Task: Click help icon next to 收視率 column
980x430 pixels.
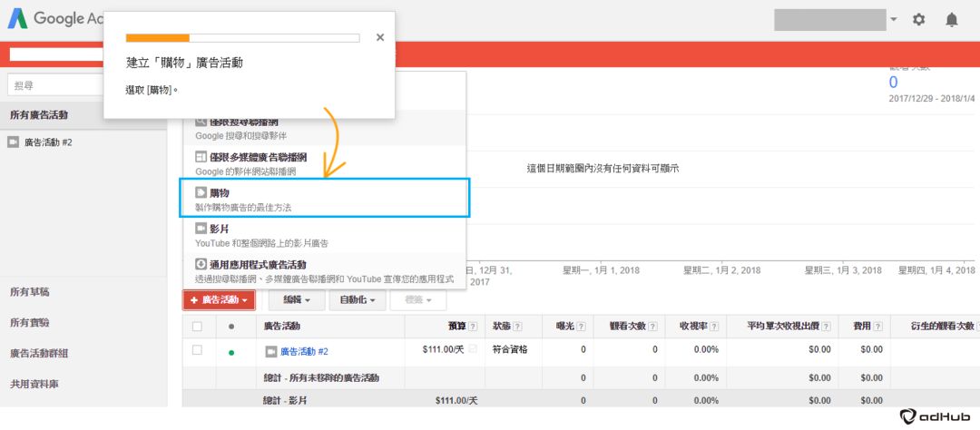Action: pos(713,327)
